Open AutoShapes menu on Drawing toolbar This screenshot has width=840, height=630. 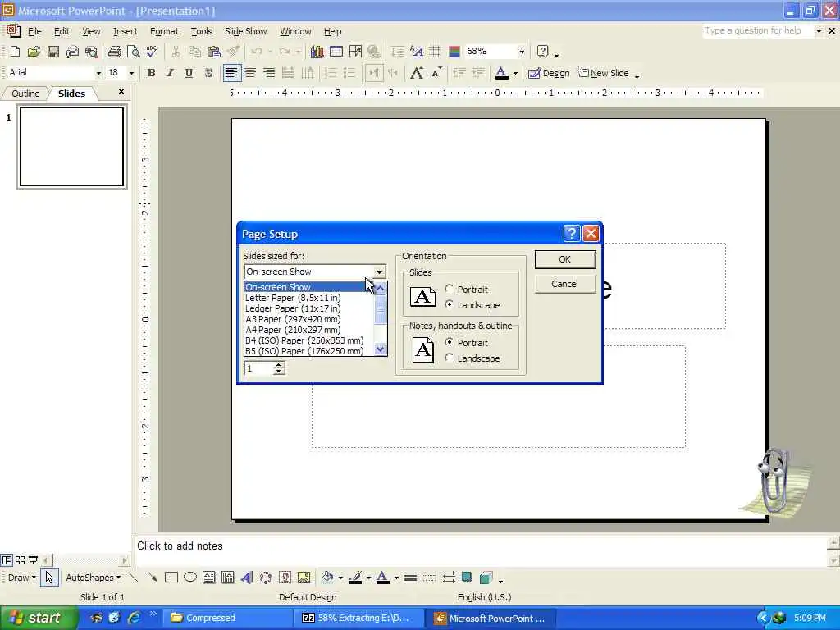[93, 577]
